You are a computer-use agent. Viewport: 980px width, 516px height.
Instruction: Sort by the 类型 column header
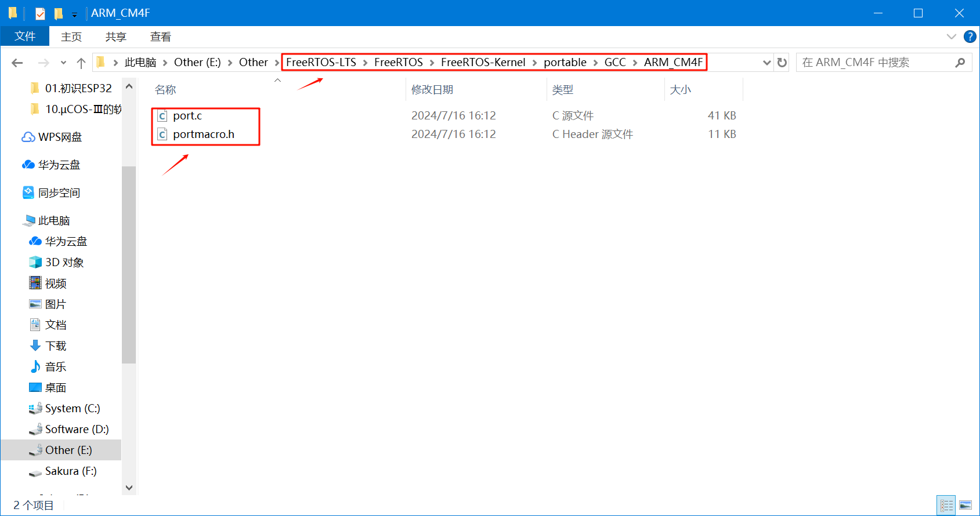click(x=562, y=89)
